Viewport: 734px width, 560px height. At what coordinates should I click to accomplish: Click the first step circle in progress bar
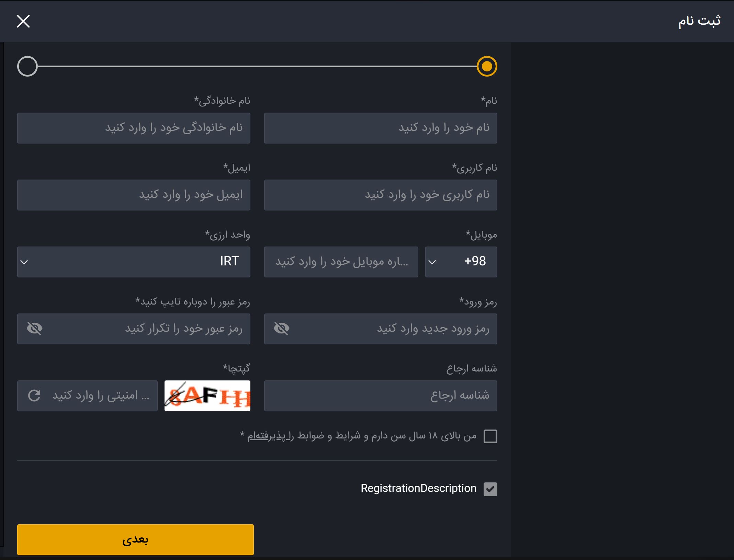point(487,66)
